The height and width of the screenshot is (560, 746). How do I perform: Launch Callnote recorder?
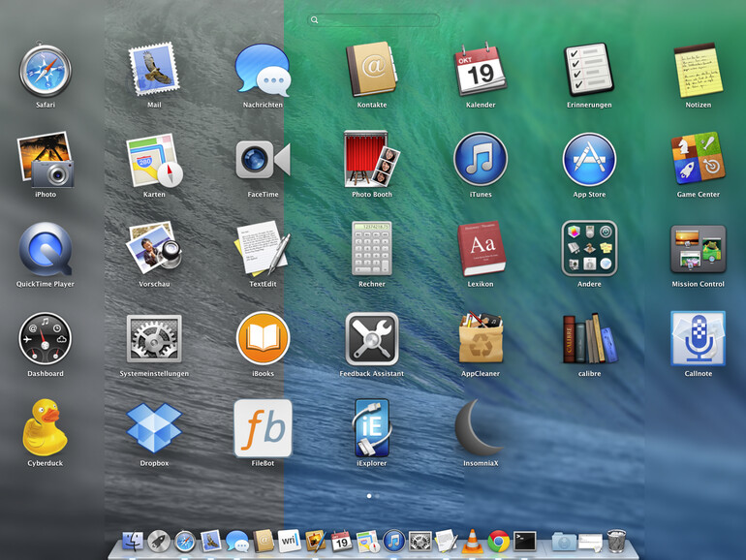(698, 338)
